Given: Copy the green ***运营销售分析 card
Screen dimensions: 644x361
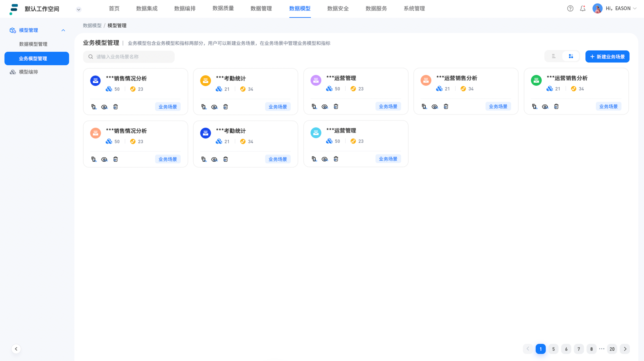Looking at the screenshot, I should pos(534,106).
